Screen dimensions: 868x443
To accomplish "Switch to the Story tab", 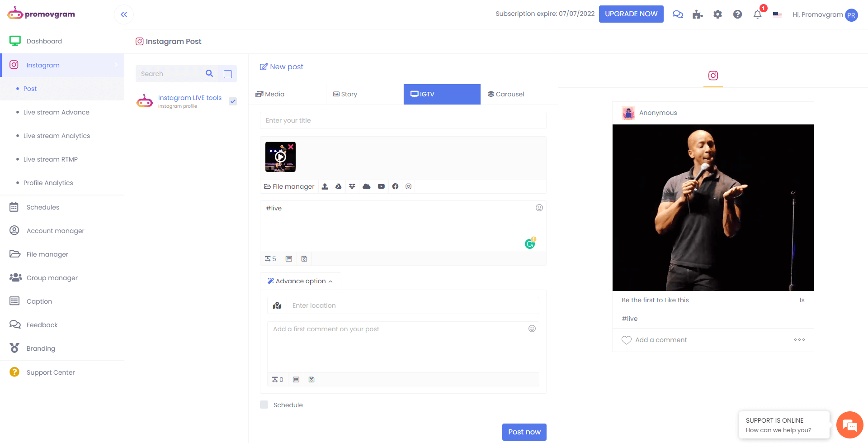I will 345,94.
